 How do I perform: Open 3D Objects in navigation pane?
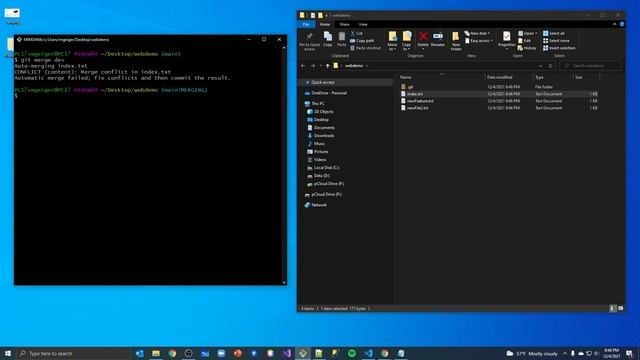point(323,111)
